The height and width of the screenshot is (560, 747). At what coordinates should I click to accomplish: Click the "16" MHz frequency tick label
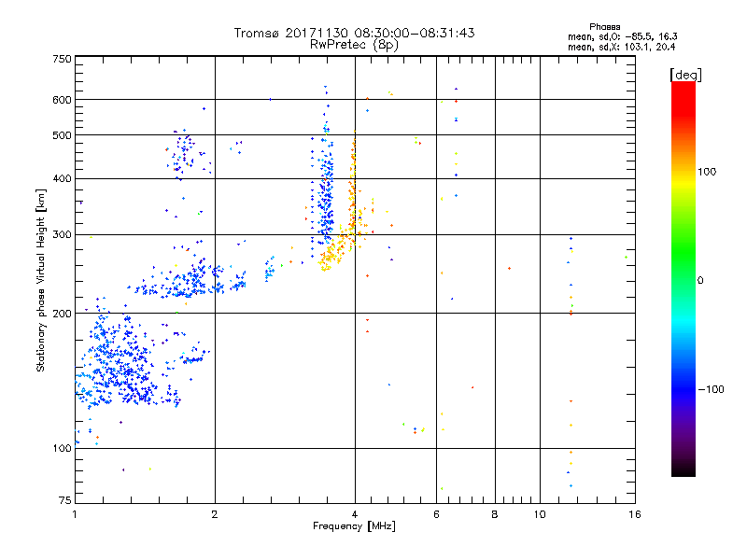(x=635, y=514)
